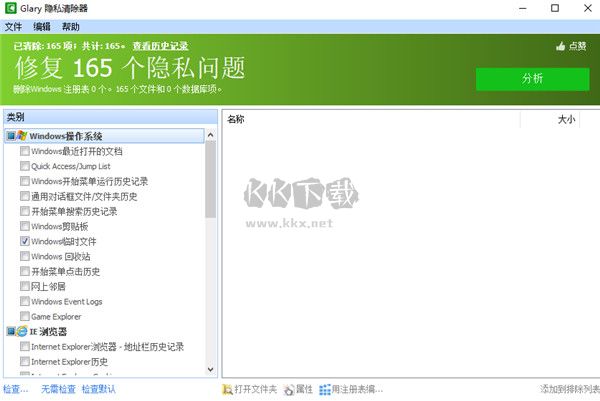Viewport: 600px width, 401px height.
Task: Click the green 分析 button
Action: 532,79
